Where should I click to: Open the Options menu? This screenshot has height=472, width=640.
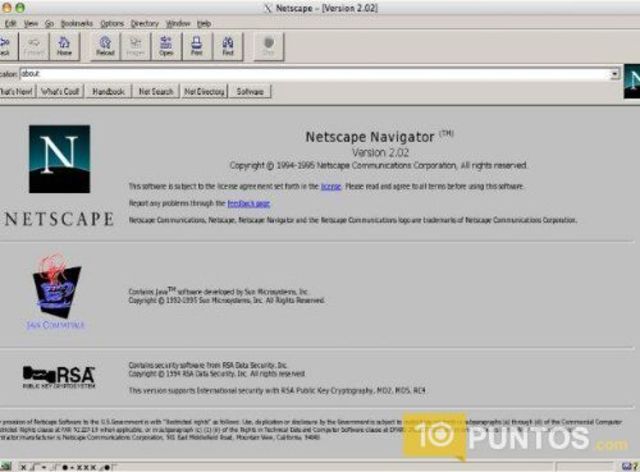[112, 24]
